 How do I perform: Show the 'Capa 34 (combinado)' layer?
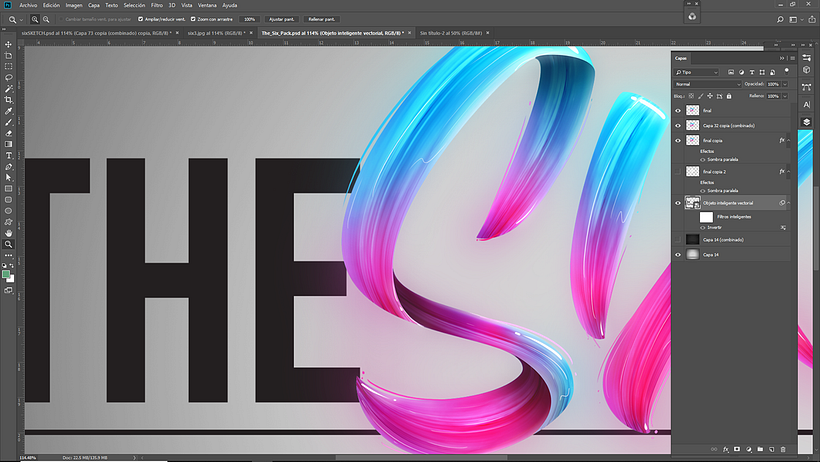(678, 240)
